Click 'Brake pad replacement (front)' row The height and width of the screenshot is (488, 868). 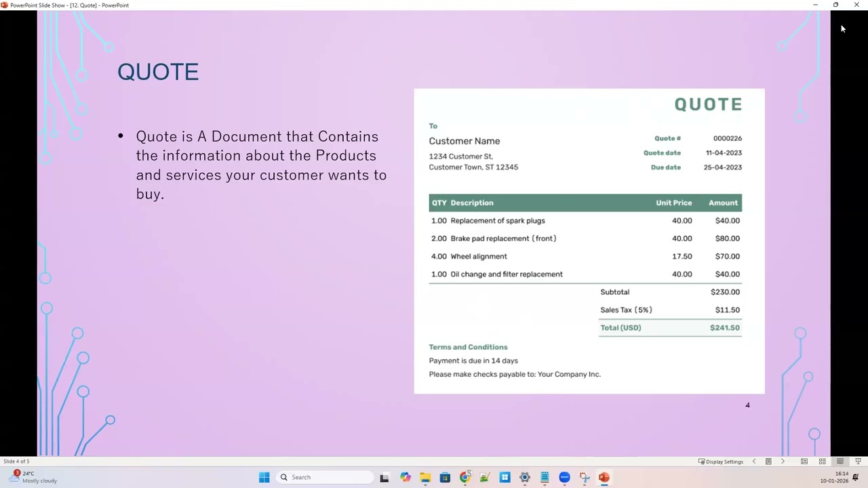tap(585, 239)
